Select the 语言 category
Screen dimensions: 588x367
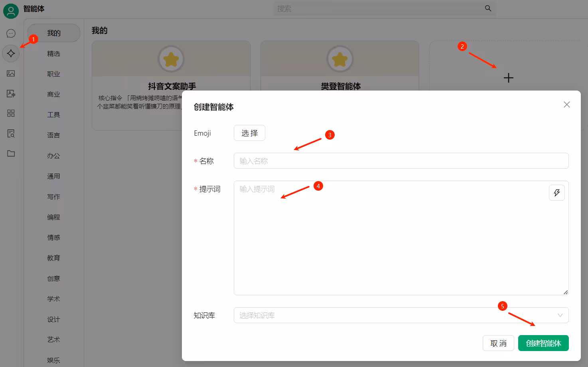point(53,135)
